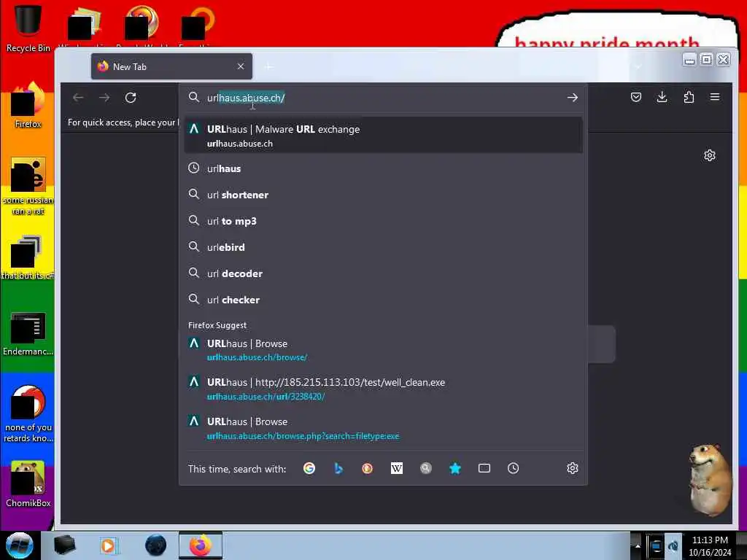The image size is (747, 560).
Task: Click the Firefox reload page button
Action: click(131, 98)
